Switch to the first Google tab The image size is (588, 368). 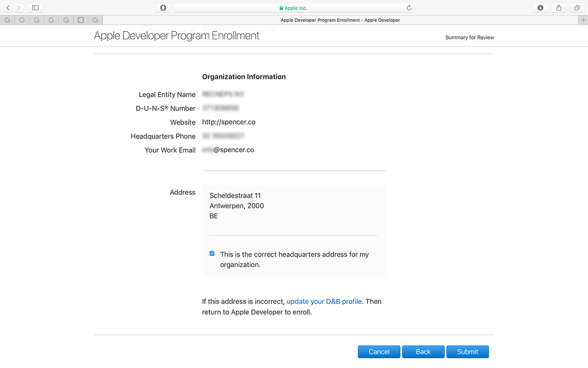[7, 20]
